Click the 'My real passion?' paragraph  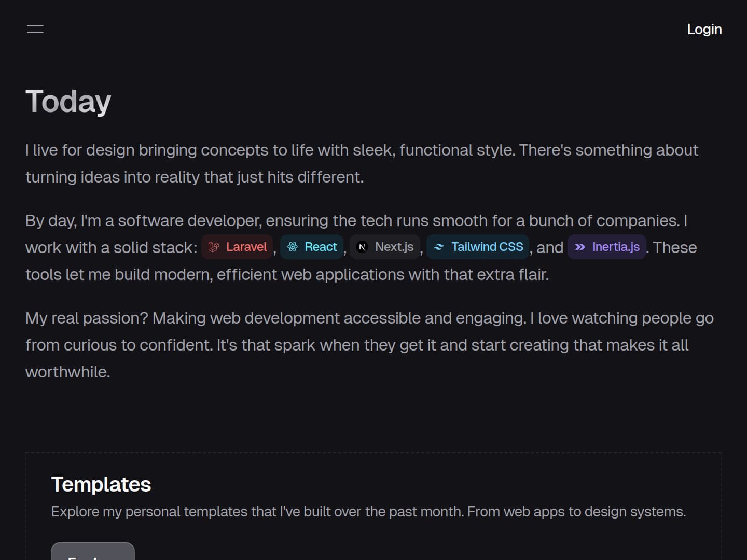(x=369, y=345)
